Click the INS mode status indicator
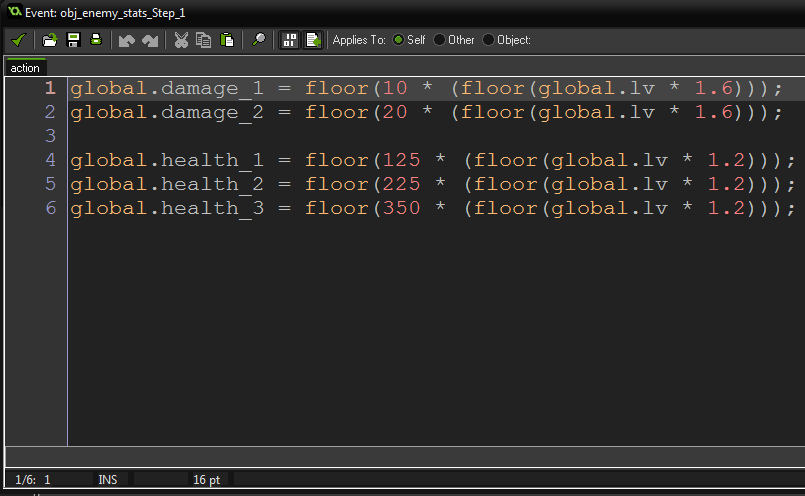Viewport: 805px width, 496px height. coord(108,480)
